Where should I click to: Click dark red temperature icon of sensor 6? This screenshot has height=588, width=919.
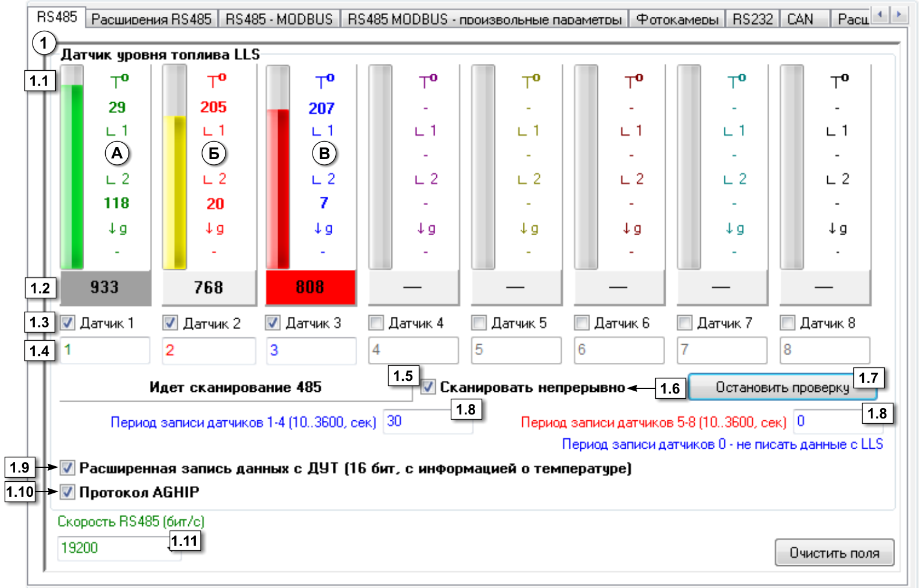pyautogui.click(x=633, y=81)
